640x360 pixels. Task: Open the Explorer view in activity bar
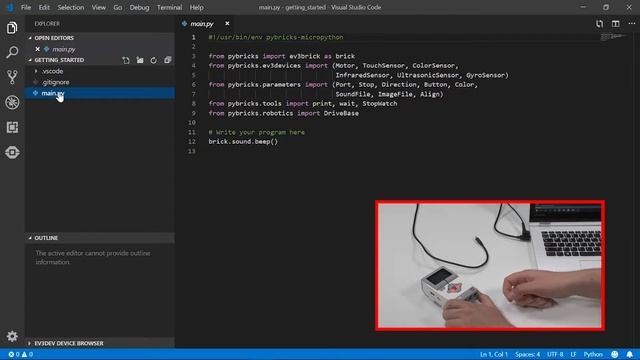(12, 28)
